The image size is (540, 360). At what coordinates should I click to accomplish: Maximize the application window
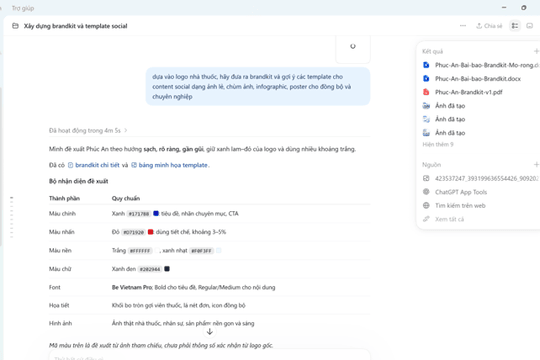tap(524, 8)
